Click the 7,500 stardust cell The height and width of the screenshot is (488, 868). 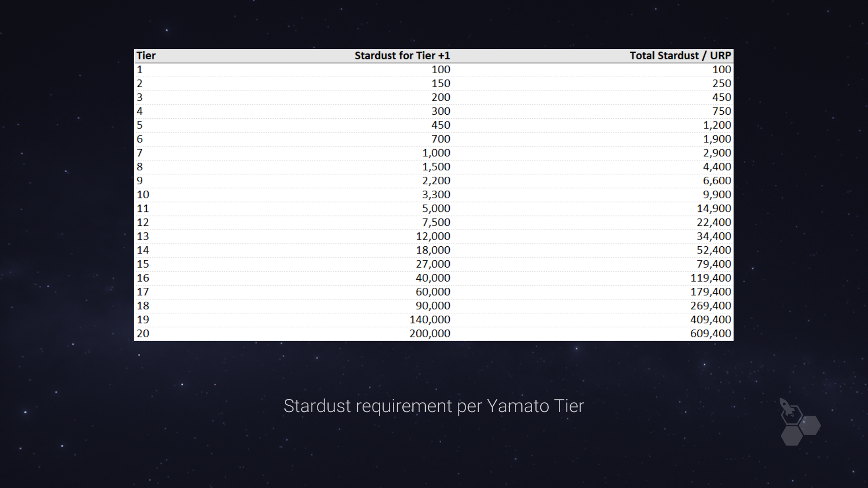[436, 222]
